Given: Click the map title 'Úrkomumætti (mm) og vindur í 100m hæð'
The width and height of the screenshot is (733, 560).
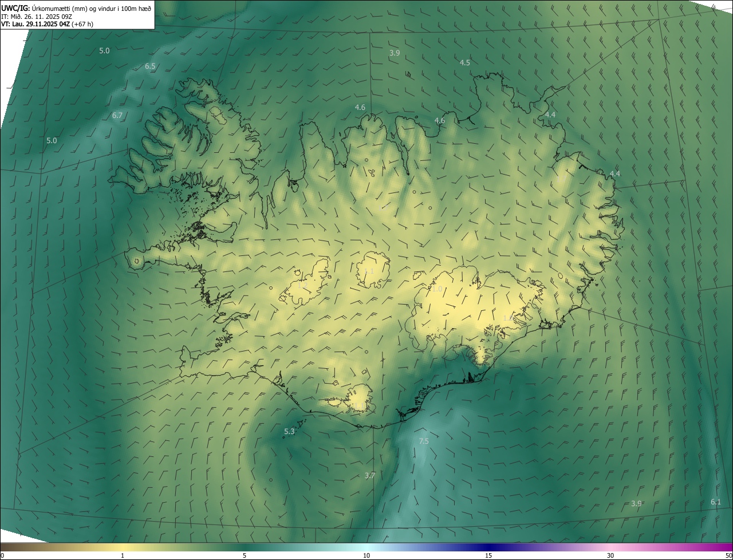Looking at the screenshot, I should pyautogui.click(x=92, y=8).
